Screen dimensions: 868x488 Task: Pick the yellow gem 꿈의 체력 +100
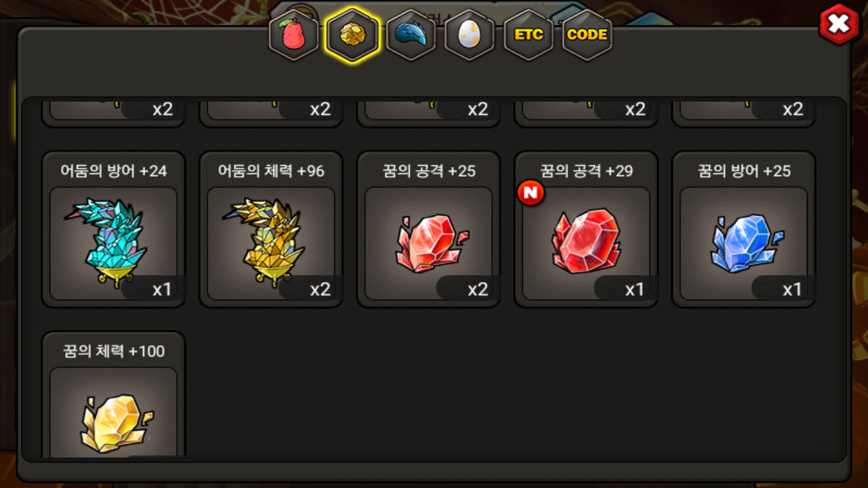pos(113,394)
